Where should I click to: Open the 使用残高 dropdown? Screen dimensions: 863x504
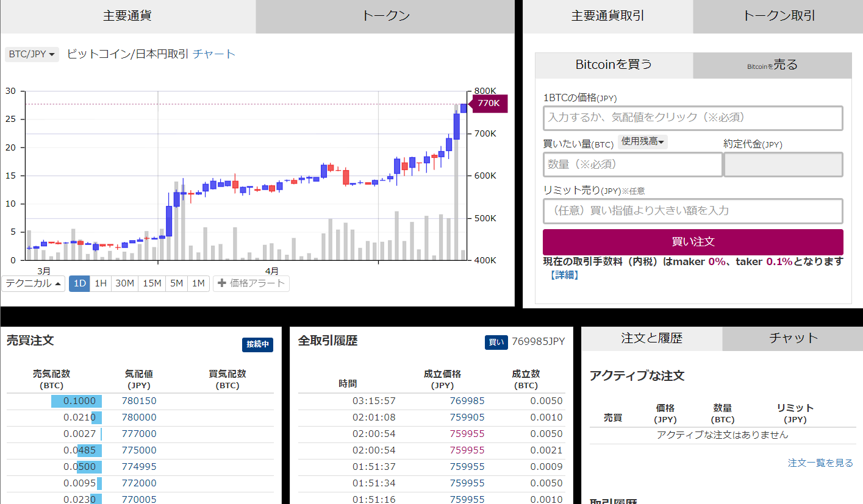click(643, 141)
